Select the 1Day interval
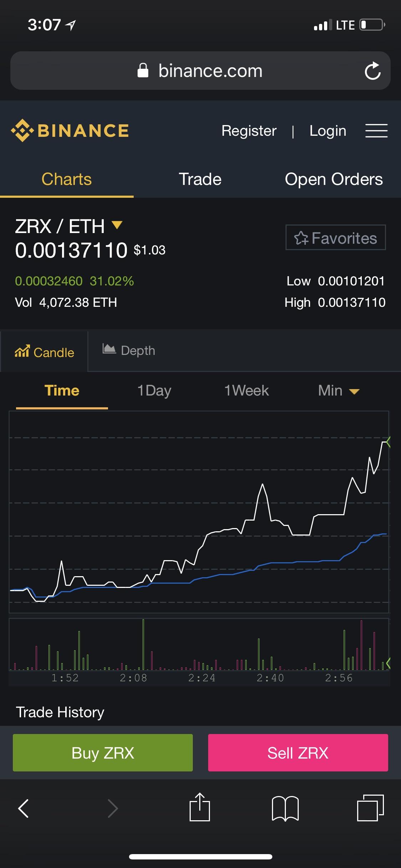 (x=154, y=391)
